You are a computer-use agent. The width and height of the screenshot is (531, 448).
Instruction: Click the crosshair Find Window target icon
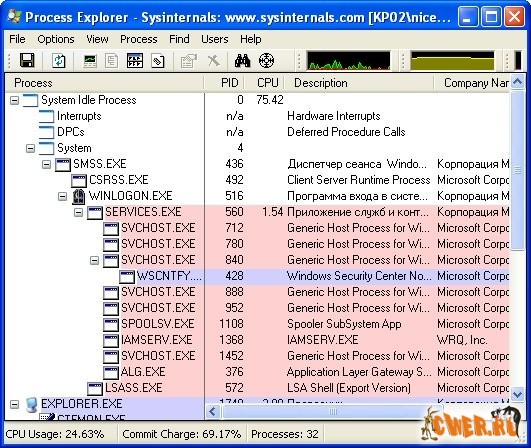pyautogui.click(x=267, y=61)
